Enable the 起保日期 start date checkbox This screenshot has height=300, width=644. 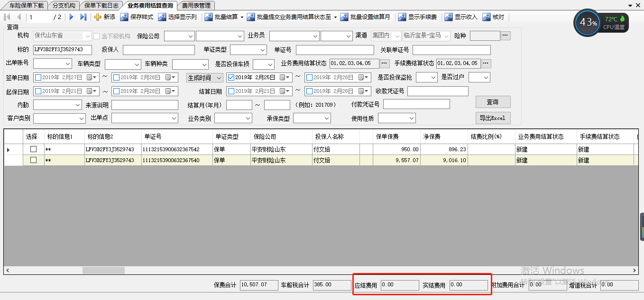(x=38, y=91)
